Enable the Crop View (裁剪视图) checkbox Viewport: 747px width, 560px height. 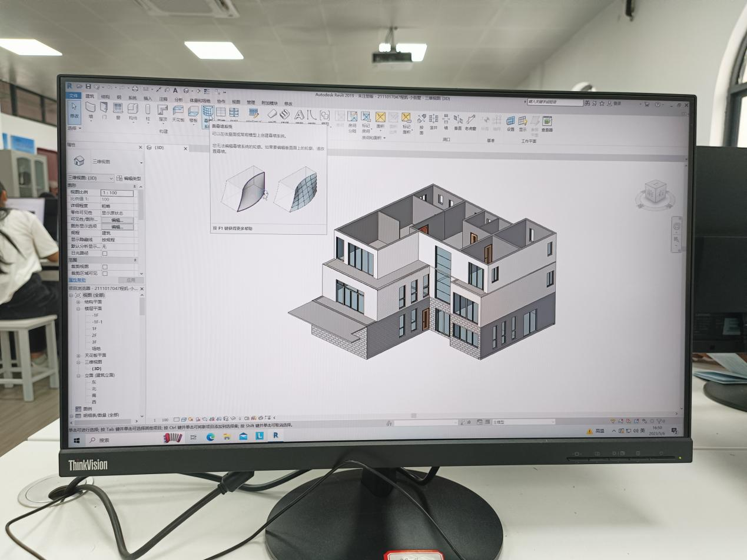105,266
